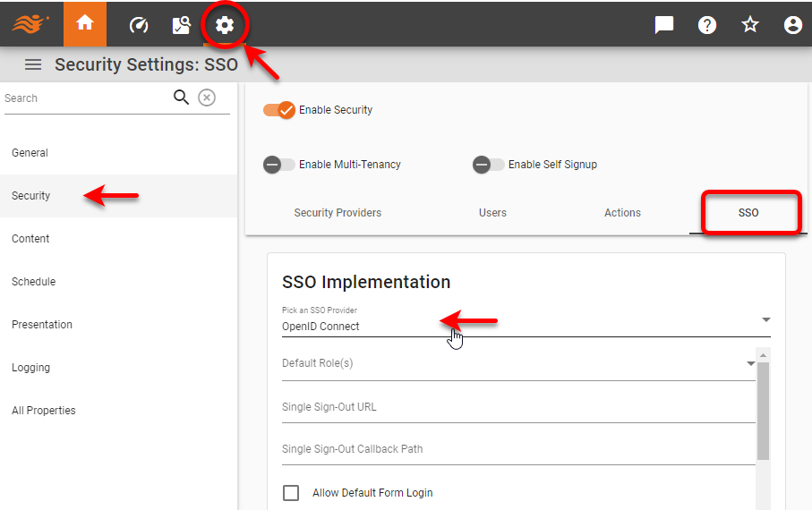Expand the Default Role(s) dropdown

point(517,363)
